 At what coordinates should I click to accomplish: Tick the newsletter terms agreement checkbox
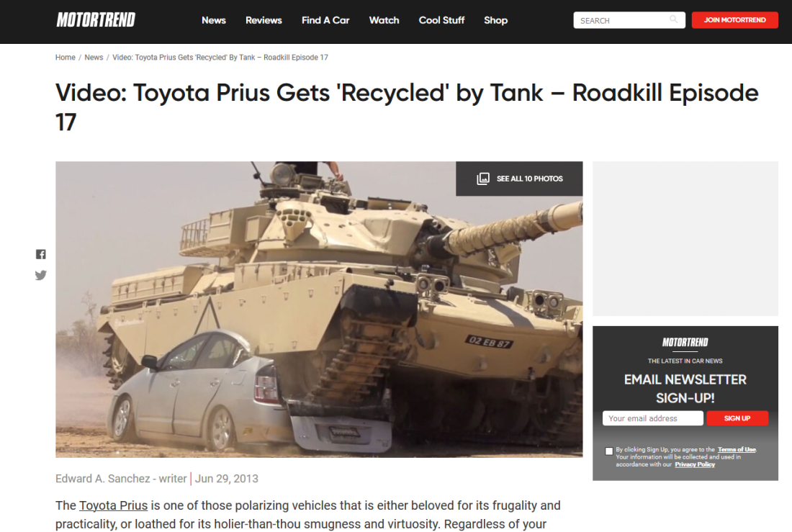(x=608, y=451)
